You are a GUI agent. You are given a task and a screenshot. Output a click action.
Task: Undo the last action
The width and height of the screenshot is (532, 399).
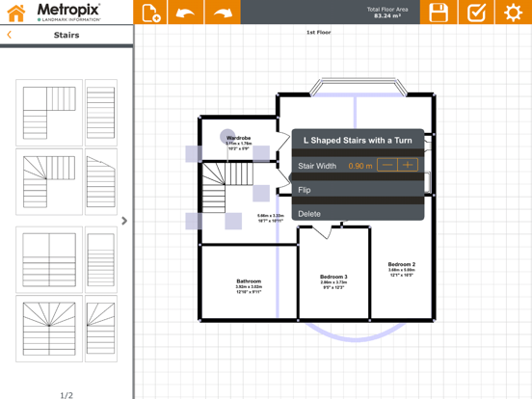186,13
